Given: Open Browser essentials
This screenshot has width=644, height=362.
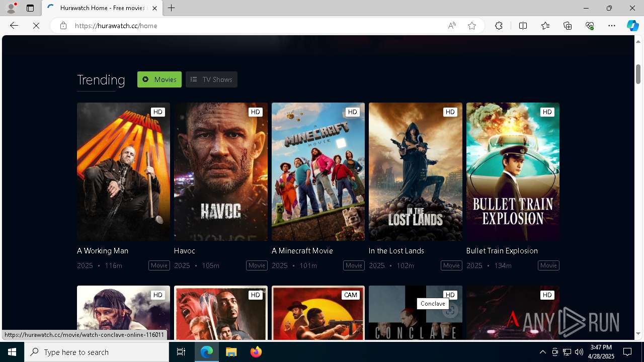Looking at the screenshot, I should (590, 26).
